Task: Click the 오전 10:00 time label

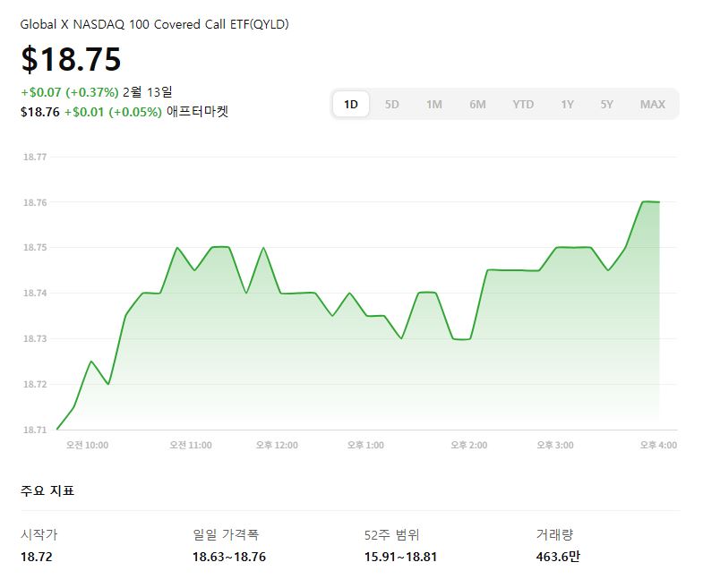Action: pos(87,445)
